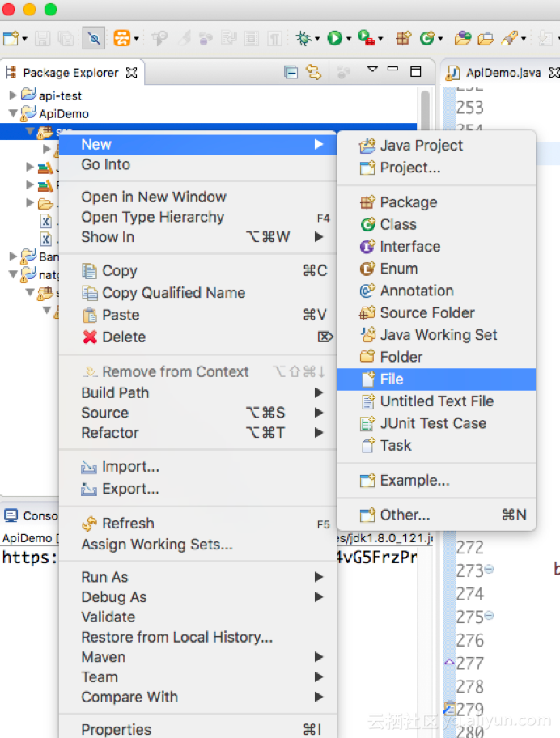
Task: Open the Show In submenu
Action: click(197, 237)
